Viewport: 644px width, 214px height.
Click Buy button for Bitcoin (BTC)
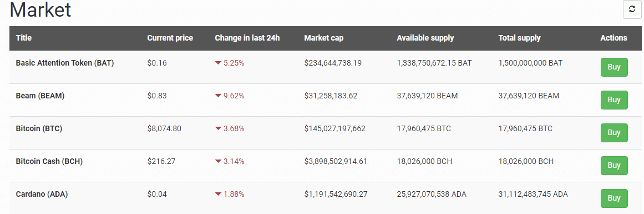click(614, 132)
